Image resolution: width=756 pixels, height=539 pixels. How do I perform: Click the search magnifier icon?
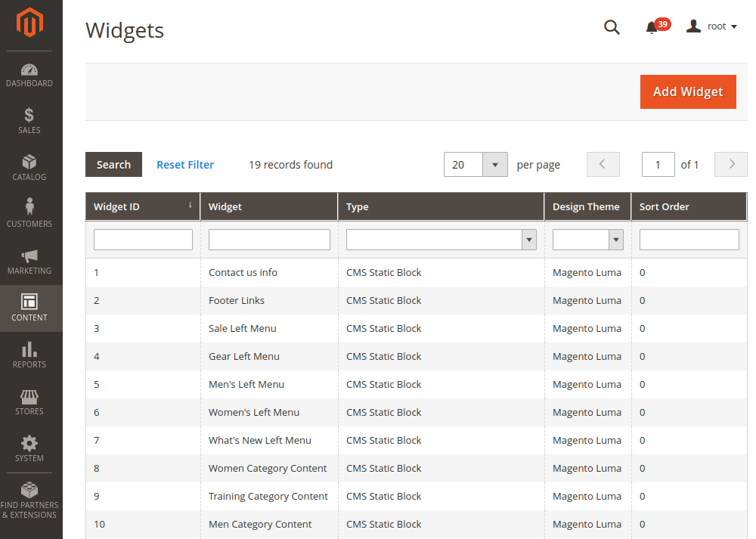click(x=612, y=27)
